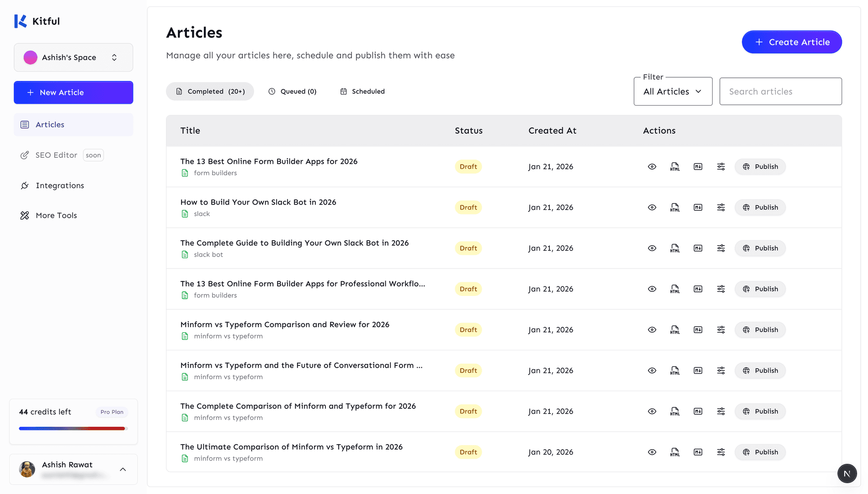Click the Create Article button

[791, 42]
